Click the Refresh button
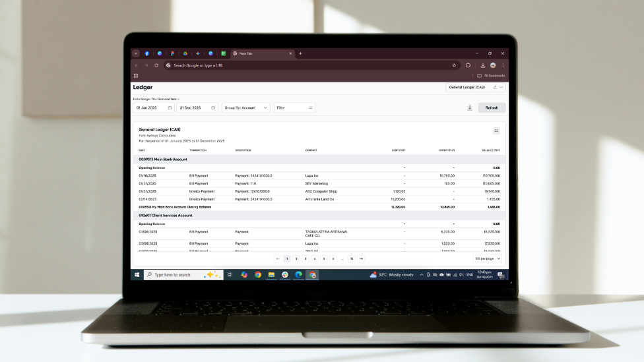644x362 pixels. (492, 107)
